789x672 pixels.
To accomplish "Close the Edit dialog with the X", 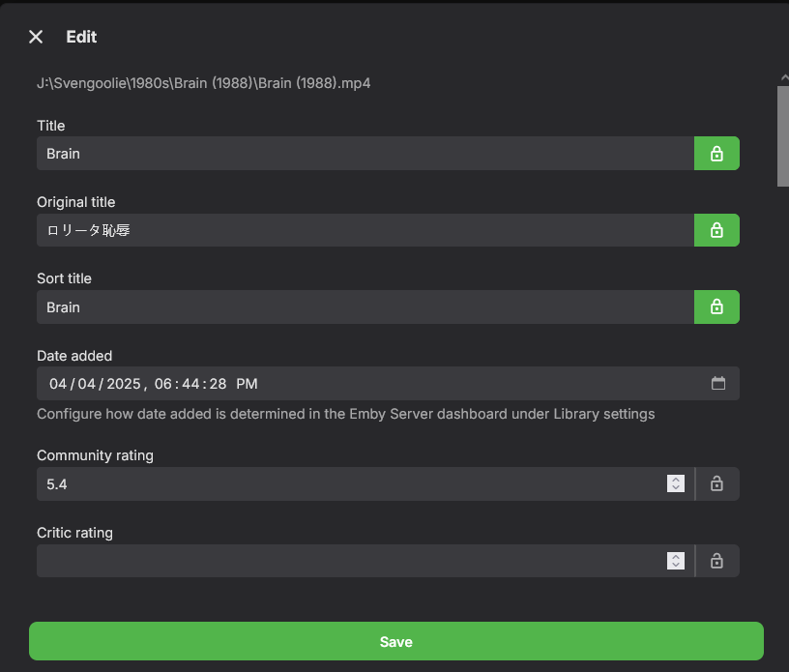I will pos(36,37).
